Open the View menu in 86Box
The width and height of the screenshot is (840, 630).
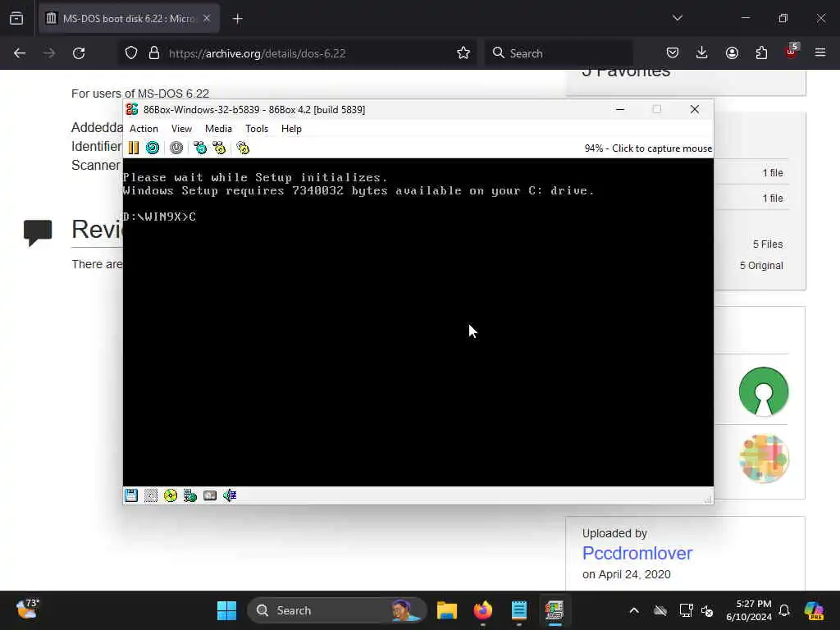click(x=181, y=129)
